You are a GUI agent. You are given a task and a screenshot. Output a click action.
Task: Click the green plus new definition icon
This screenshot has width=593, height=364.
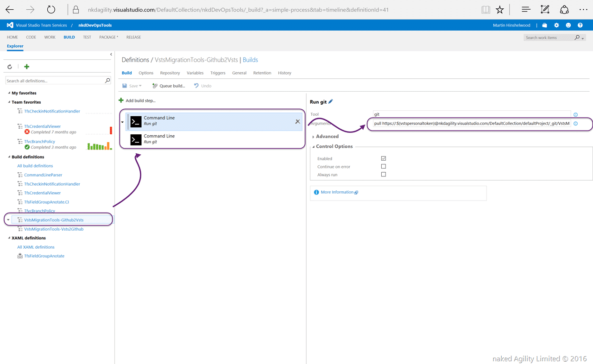(26, 67)
